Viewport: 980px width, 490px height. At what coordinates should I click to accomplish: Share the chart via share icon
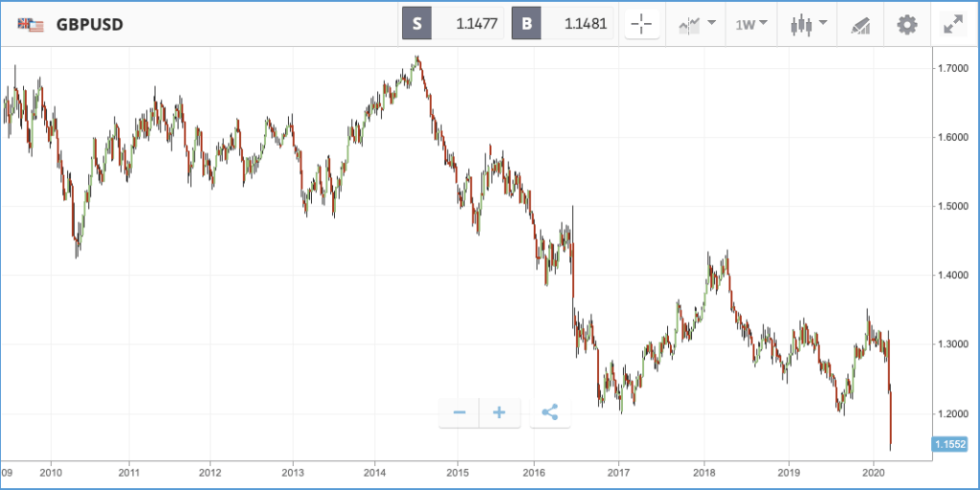click(550, 412)
